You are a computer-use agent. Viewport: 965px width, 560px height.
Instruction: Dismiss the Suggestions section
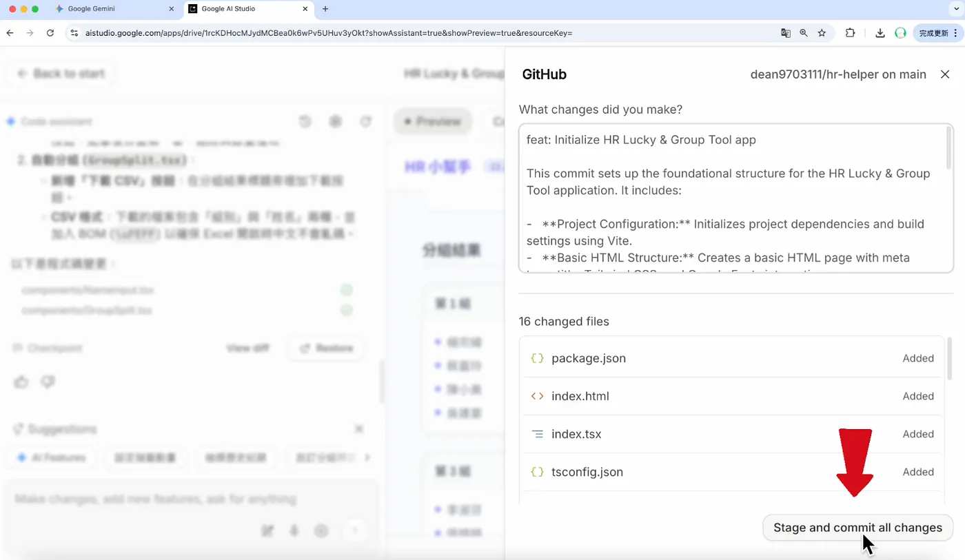click(x=358, y=428)
